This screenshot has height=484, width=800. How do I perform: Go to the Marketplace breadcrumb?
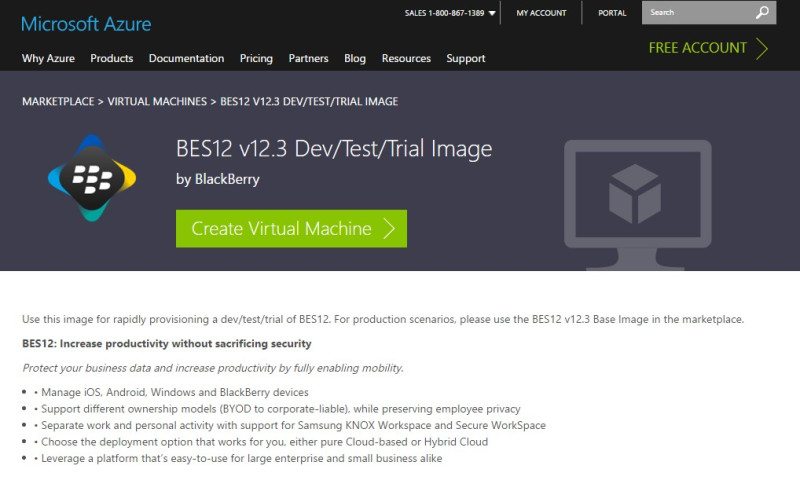click(x=58, y=101)
